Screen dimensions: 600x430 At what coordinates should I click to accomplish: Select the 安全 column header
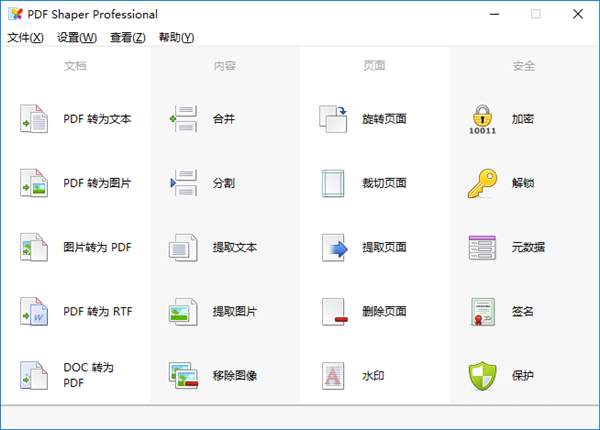pyautogui.click(x=524, y=66)
